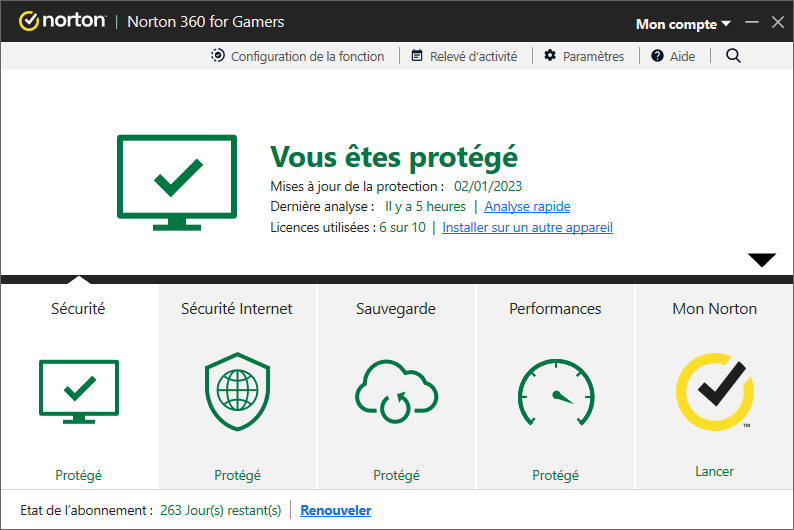Click the large green protected monitor icon
The width and height of the screenshot is (794, 530).
coord(177,183)
